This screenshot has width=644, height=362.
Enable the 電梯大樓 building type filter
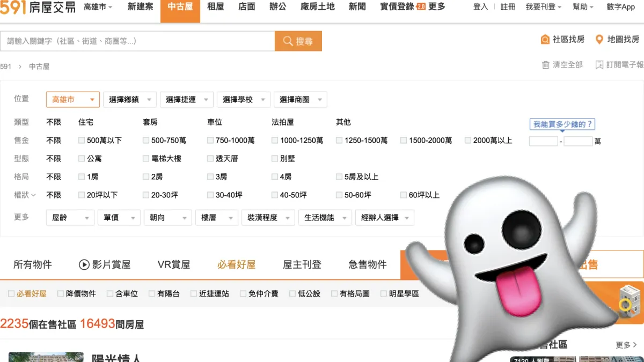(145, 158)
